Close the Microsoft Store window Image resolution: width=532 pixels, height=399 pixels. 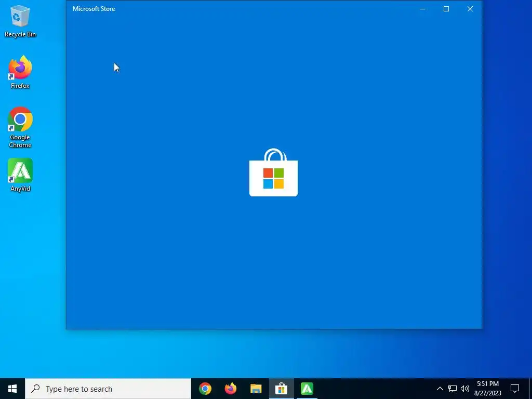tap(470, 9)
